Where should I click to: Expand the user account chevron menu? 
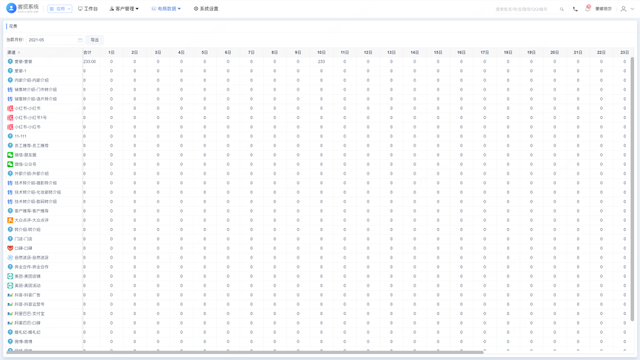[632, 9]
